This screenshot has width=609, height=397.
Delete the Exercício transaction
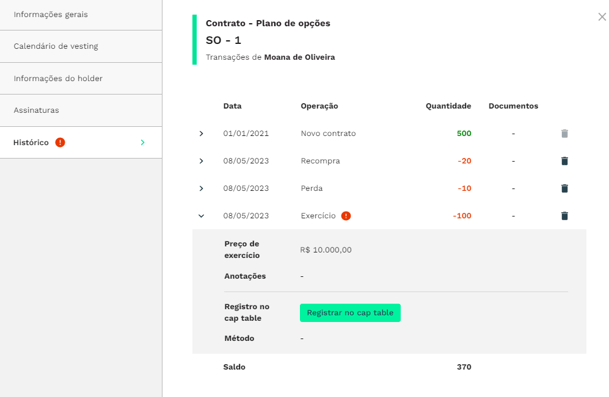click(564, 216)
